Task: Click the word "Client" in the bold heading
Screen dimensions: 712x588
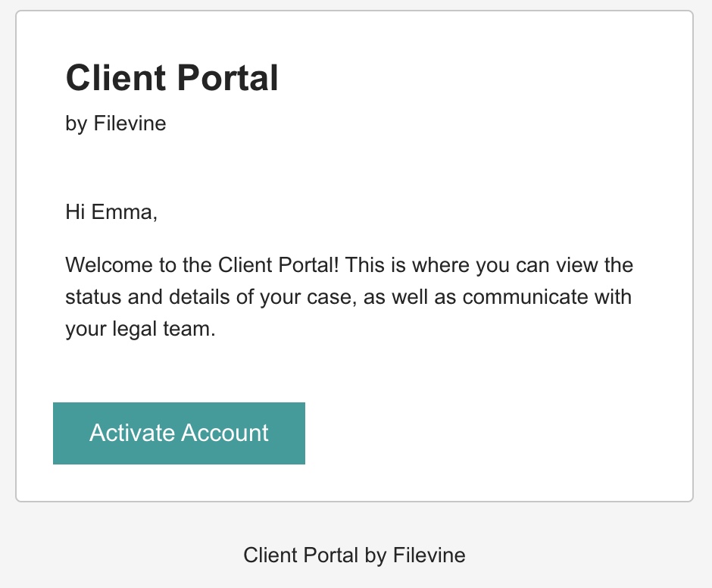Action: [116, 78]
